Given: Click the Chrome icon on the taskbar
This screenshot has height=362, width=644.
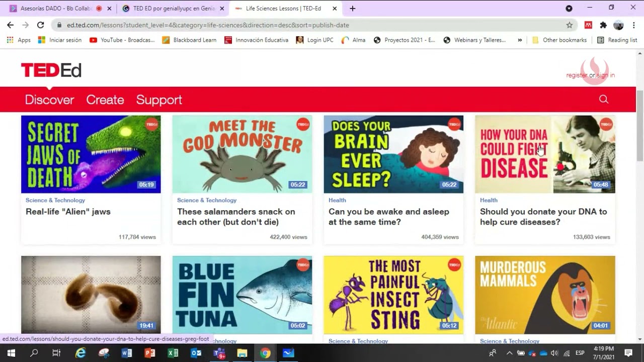Looking at the screenshot, I should coord(265,353).
